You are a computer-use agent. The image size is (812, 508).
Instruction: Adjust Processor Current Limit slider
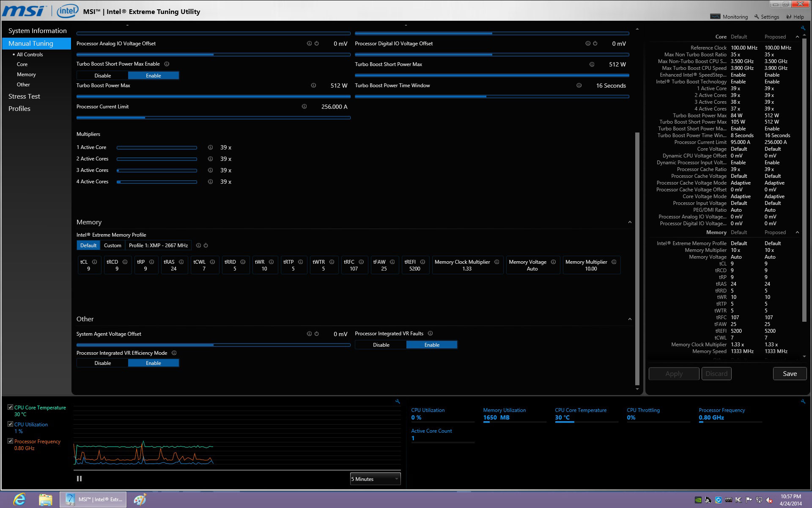point(213,118)
